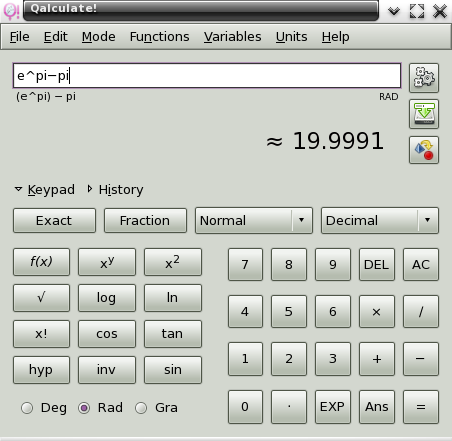Open the convert units icon button
The height and width of the screenshot is (441, 452).
[x=424, y=150]
